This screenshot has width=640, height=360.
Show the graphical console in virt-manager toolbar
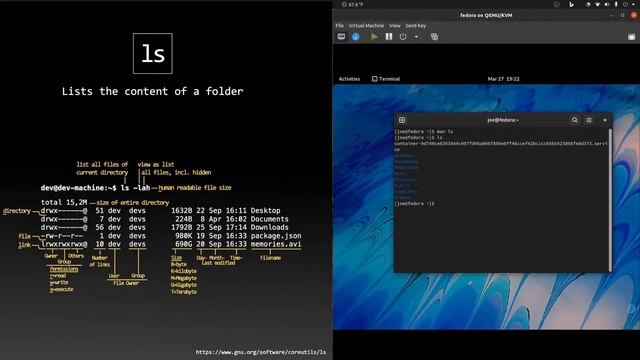341,37
